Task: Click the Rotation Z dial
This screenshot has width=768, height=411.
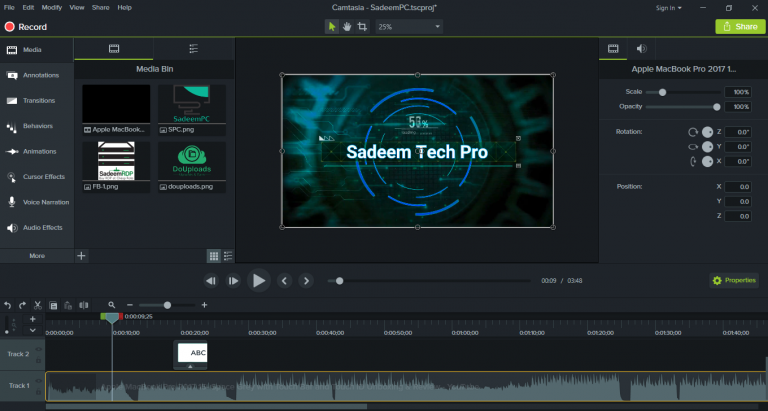Action: pos(707,132)
